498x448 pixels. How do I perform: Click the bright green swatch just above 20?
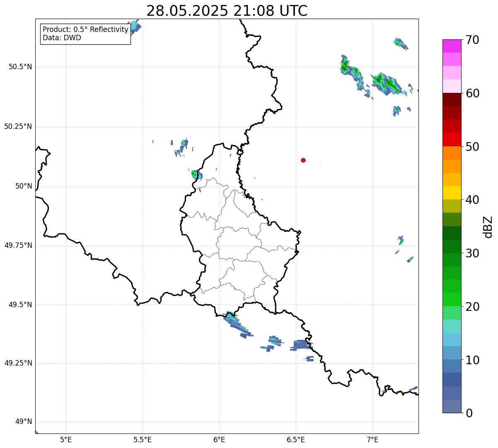pos(452,300)
